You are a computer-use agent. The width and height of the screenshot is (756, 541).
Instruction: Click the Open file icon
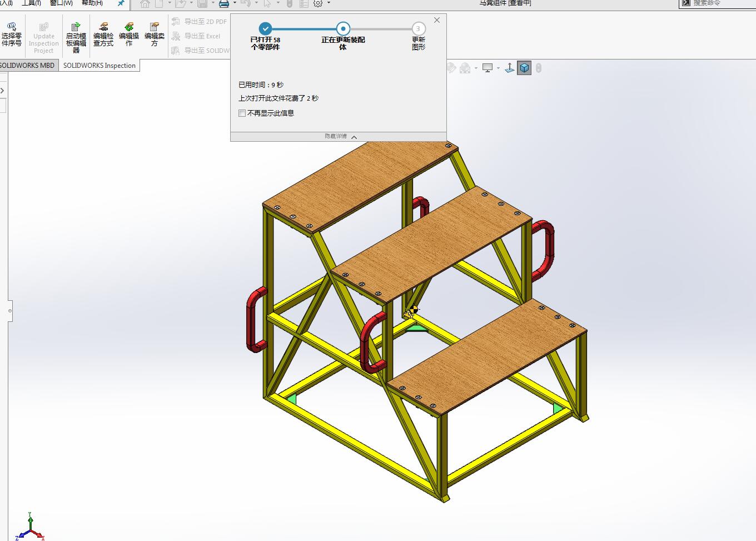(x=180, y=3)
